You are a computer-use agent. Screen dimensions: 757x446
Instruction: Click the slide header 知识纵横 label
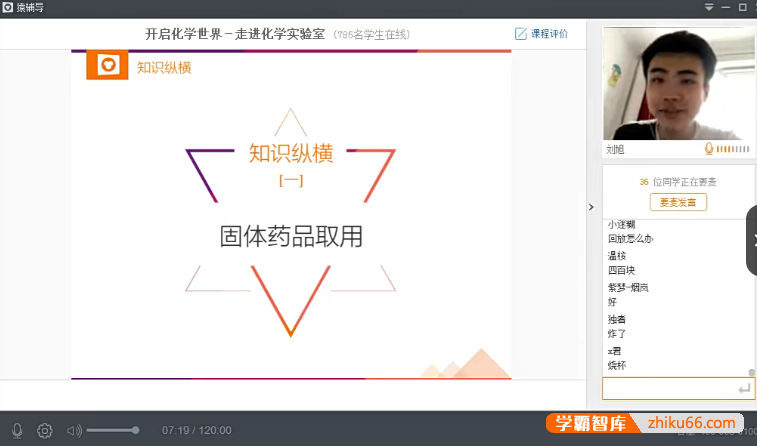(x=164, y=68)
